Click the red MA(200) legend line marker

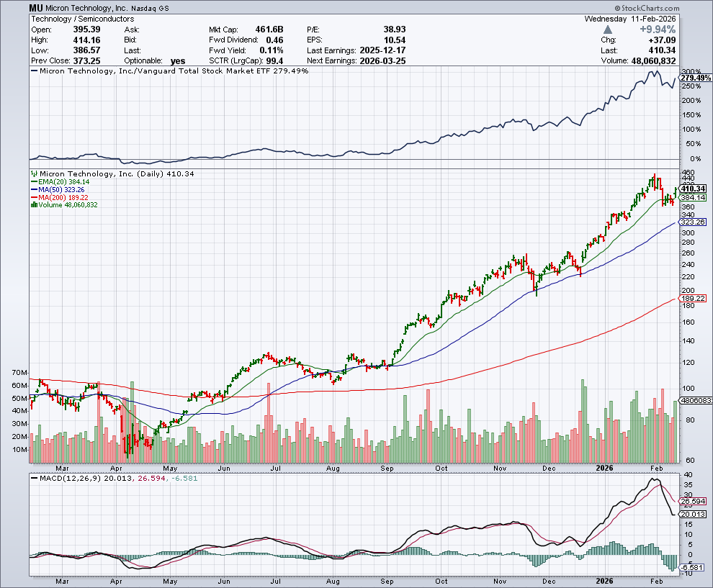coord(34,197)
